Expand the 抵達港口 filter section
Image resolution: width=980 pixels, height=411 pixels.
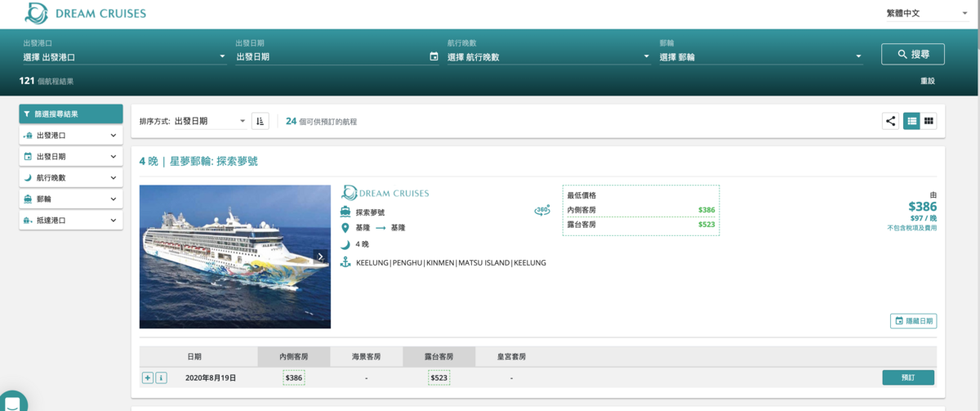click(71, 221)
